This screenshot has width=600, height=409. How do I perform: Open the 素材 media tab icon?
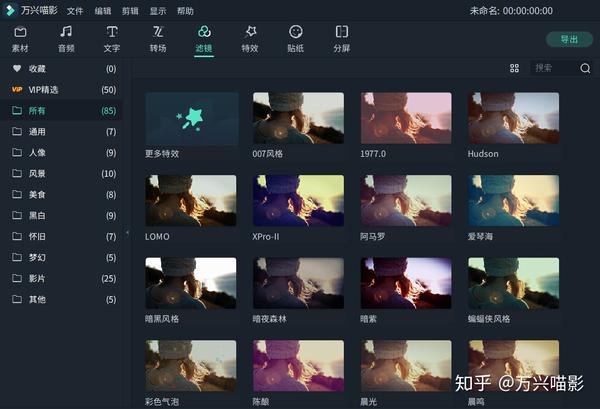20,32
